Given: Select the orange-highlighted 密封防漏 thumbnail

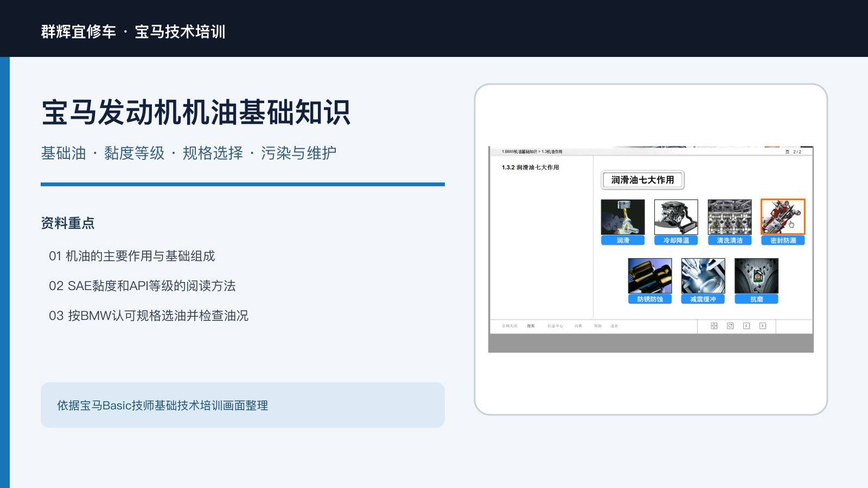Looking at the screenshot, I should tap(783, 217).
